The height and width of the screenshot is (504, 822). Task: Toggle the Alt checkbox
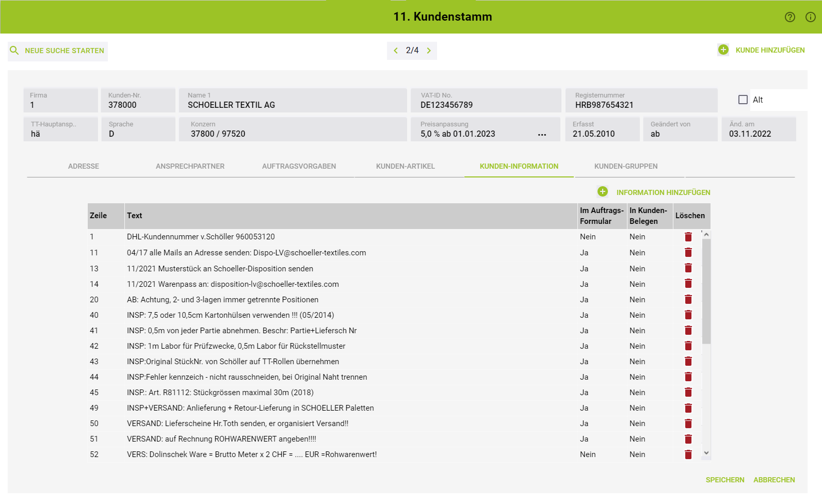point(743,100)
